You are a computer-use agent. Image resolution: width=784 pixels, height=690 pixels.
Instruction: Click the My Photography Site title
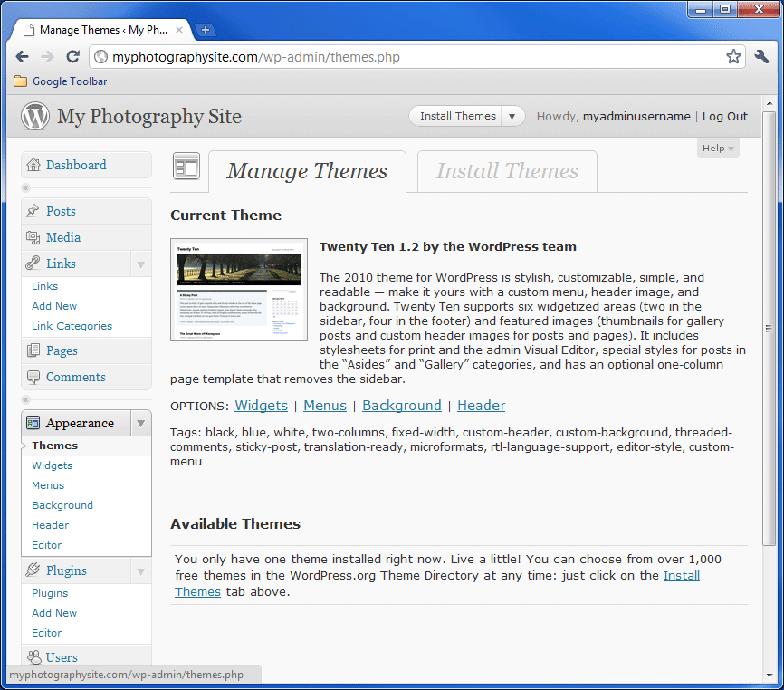click(149, 116)
